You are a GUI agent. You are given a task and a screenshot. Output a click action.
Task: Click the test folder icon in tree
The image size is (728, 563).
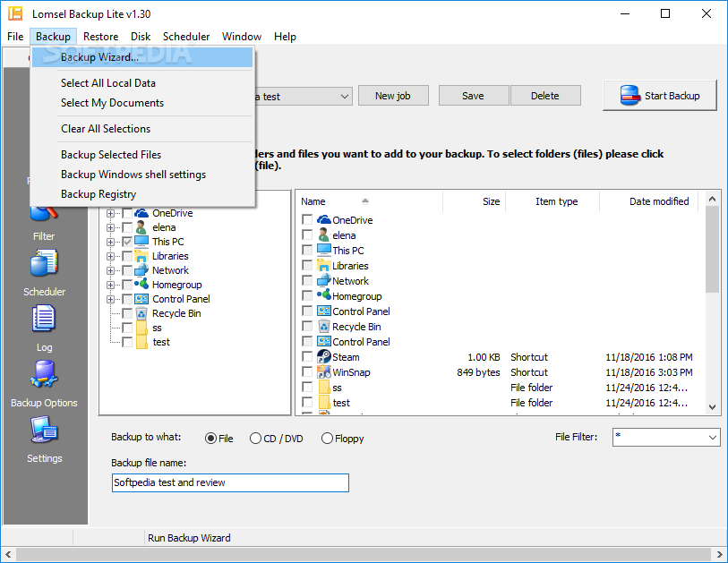(x=141, y=342)
